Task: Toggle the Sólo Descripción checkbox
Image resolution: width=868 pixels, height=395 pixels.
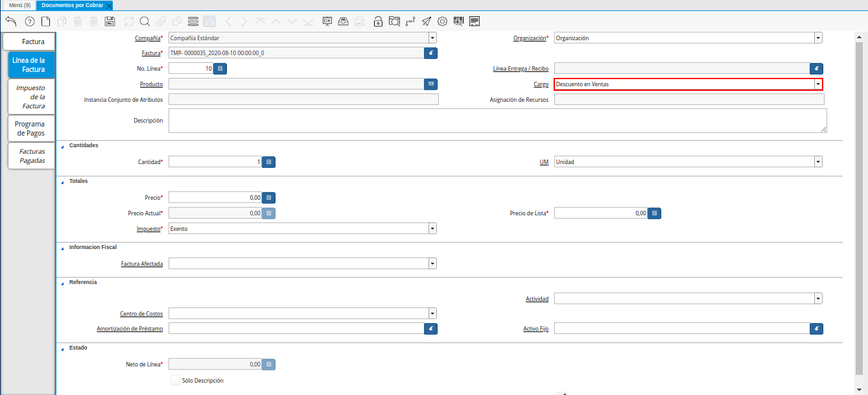Action: coord(176,381)
